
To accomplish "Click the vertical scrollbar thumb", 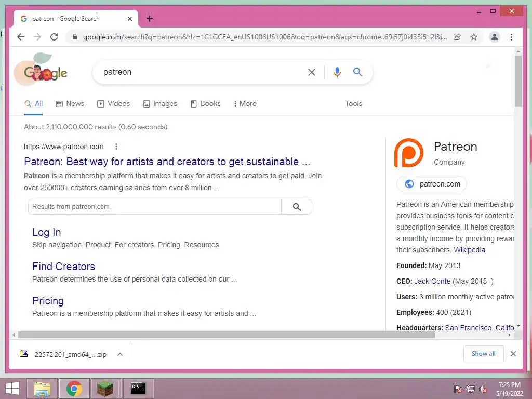I will [x=518, y=81].
